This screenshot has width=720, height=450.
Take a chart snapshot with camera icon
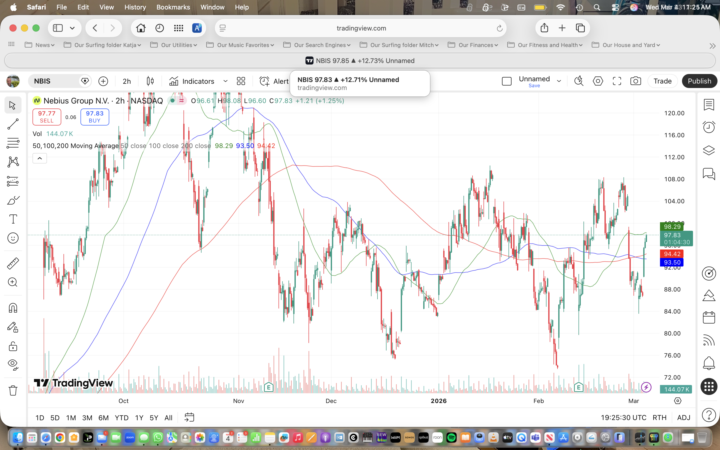pos(635,81)
